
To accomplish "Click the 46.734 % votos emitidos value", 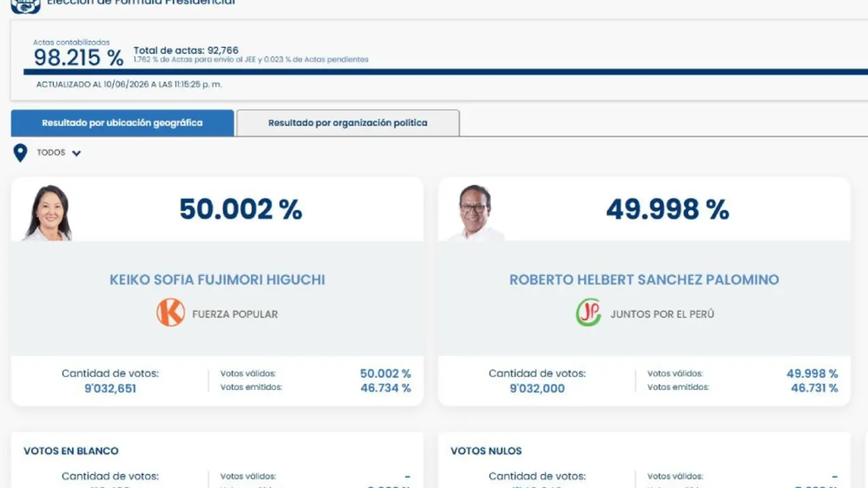I will click(x=386, y=388).
